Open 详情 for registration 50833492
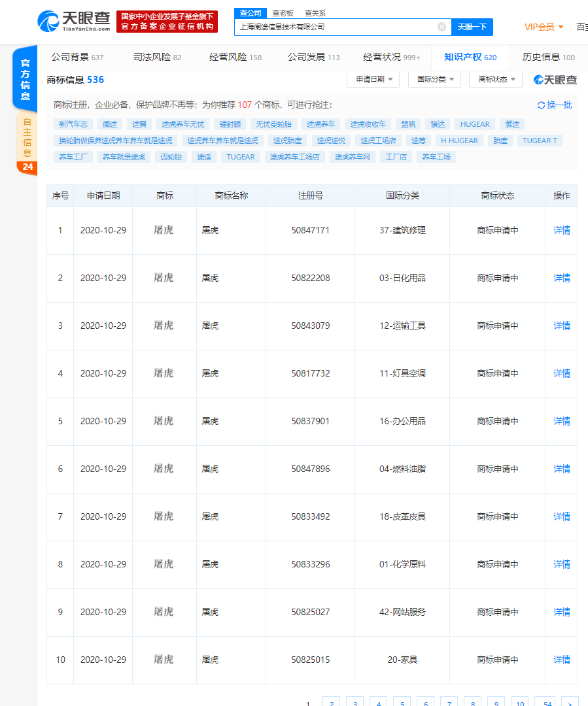Image resolution: width=588 pixels, height=706 pixels. 561,516
